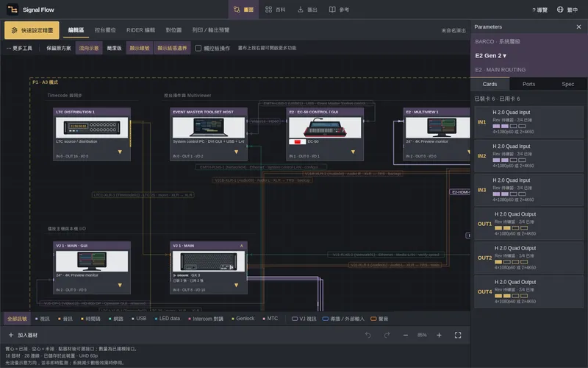
Task: Open the E2 Gen 2 model dropdown
Action: [490, 56]
